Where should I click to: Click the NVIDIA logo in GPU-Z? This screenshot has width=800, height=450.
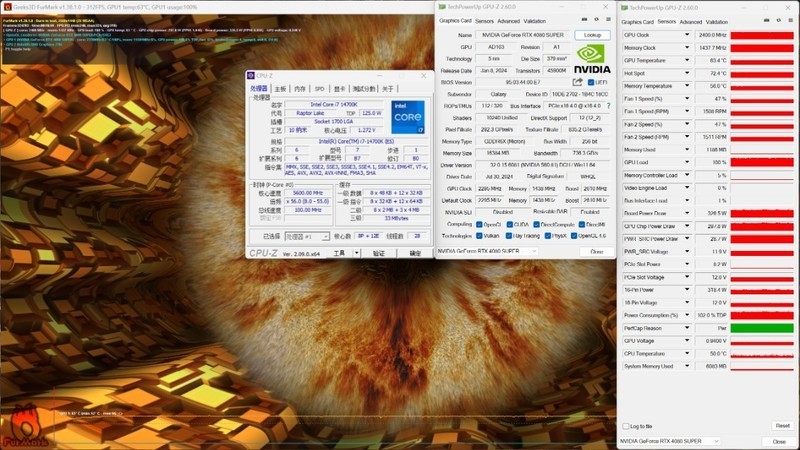pos(592,60)
